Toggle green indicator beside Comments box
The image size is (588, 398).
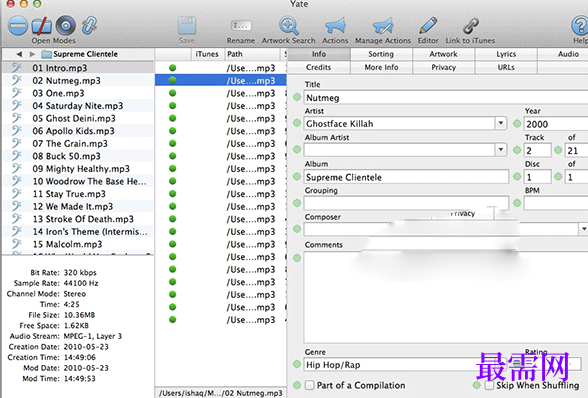pos(297,258)
